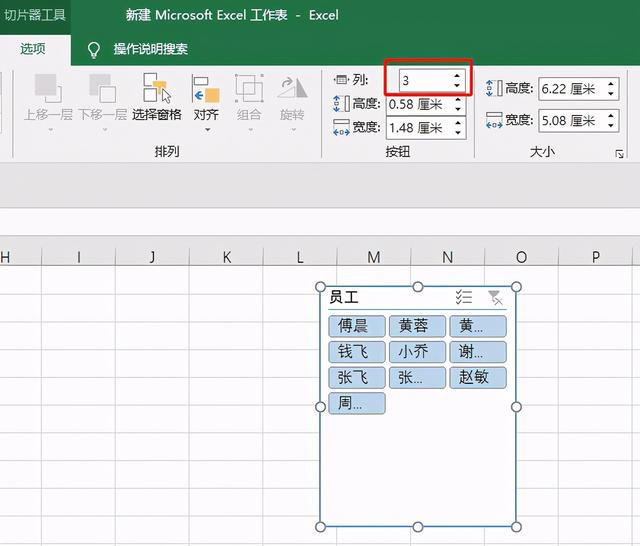
Task: Select column header N
Action: 448,257
